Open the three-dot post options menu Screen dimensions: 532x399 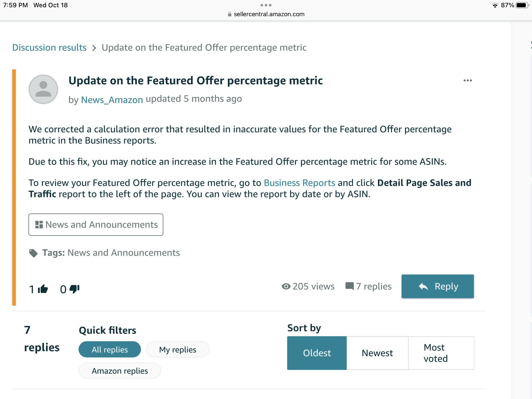pos(468,81)
